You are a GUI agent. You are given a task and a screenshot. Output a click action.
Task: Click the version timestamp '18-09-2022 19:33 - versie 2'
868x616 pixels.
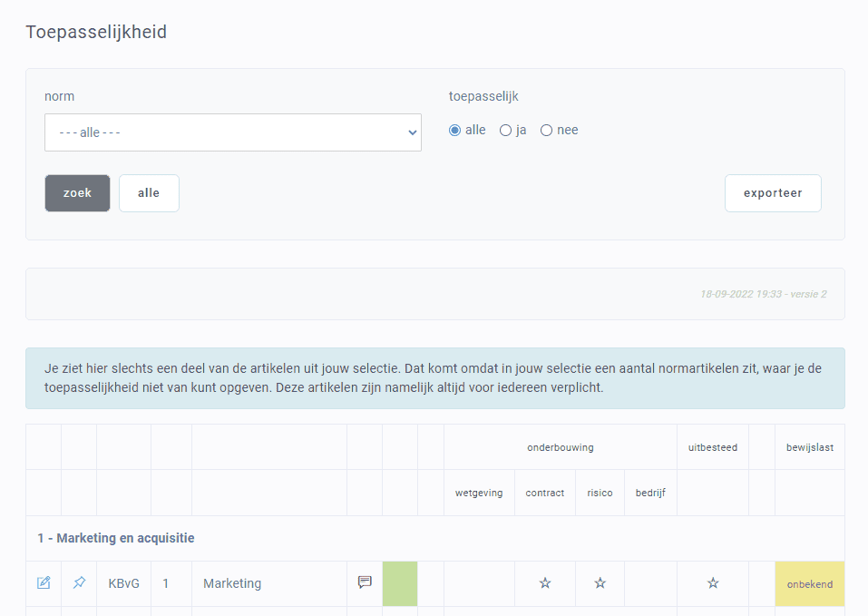[x=764, y=294]
